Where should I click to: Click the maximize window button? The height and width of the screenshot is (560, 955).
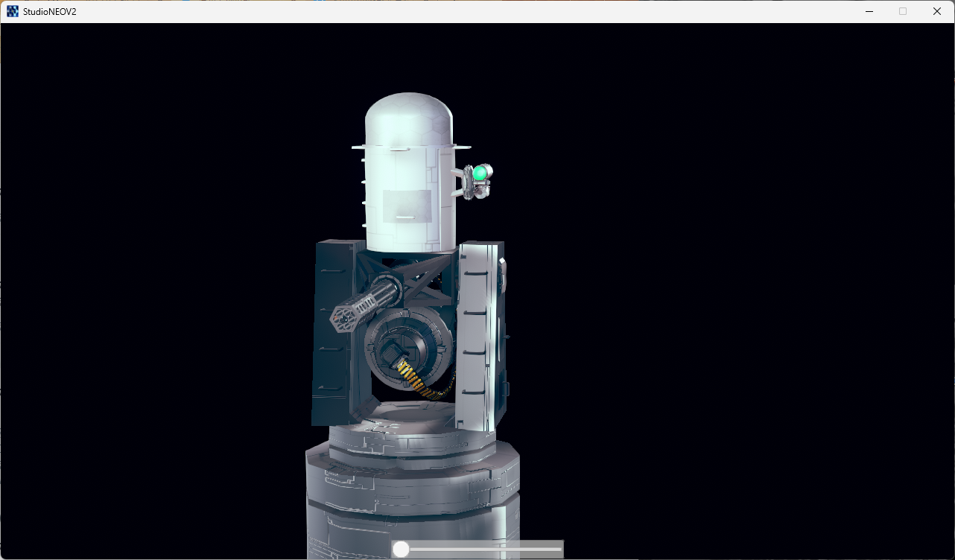pos(903,11)
